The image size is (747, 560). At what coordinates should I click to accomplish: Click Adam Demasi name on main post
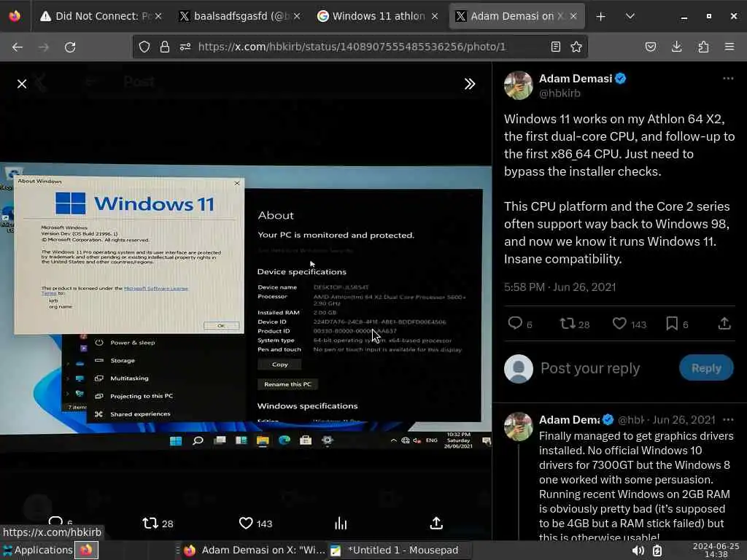575,79
